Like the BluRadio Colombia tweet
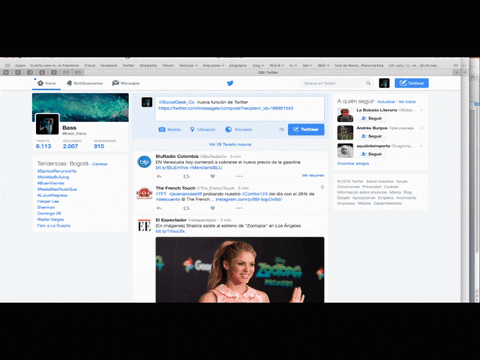480x360 pixels. [x=213, y=176]
